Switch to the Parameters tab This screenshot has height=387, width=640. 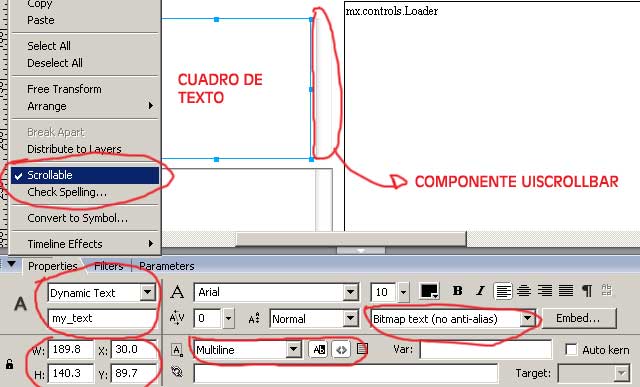pyautogui.click(x=167, y=266)
